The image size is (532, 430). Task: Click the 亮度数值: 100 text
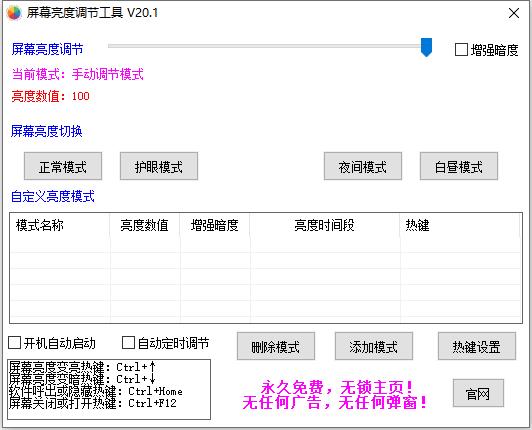(51, 96)
